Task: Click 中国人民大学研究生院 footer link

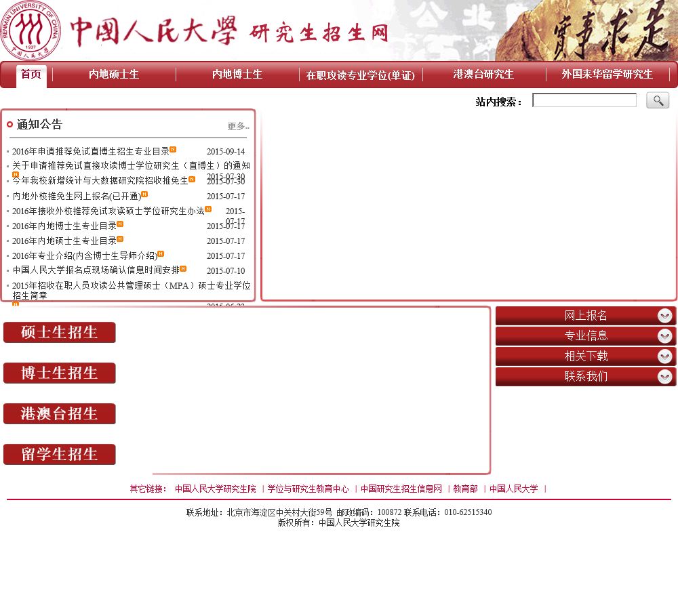Action: pos(216,489)
